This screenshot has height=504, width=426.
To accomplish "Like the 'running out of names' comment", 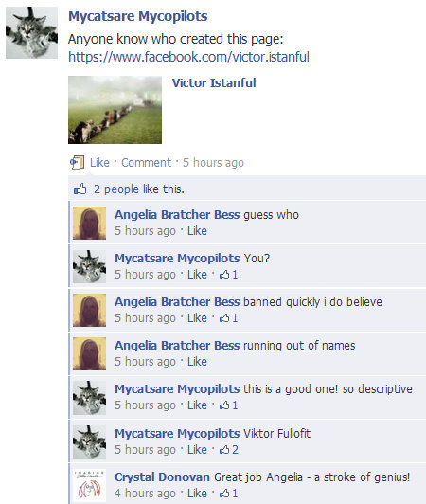I will 197,362.
